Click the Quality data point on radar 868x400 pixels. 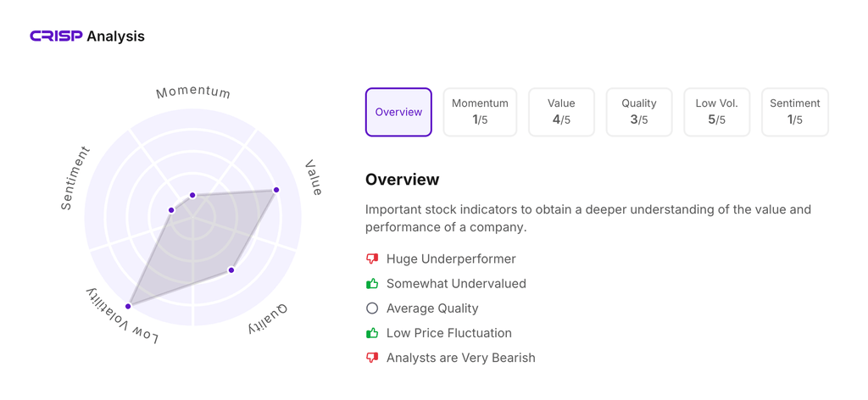[x=231, y=270]
